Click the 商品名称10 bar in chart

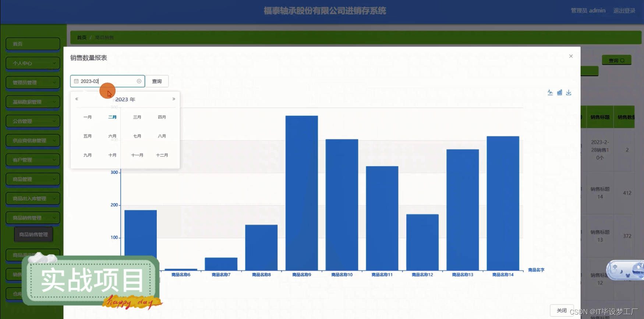coord(342,205)
